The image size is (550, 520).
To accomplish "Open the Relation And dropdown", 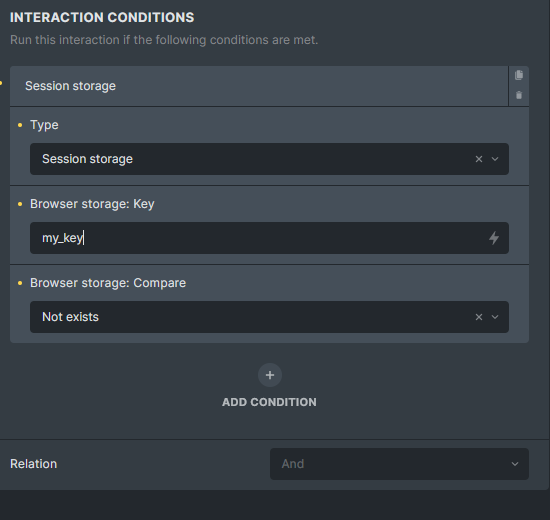I will (399, 464).
